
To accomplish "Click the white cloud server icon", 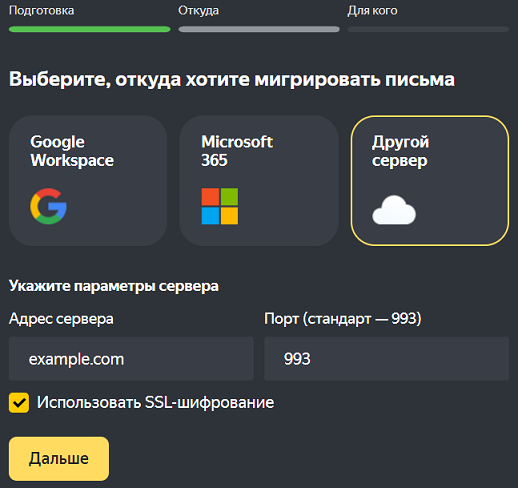I will click(x=394, y=210).
